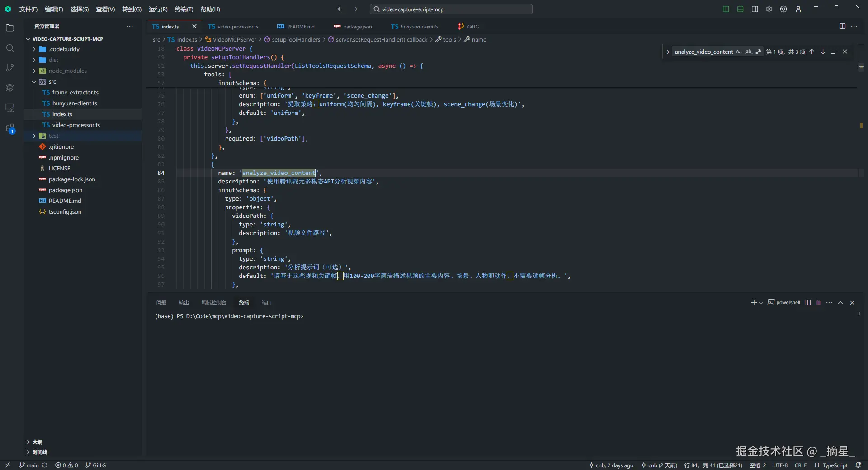Split the powershell terminal
Viewport: 868px width, 470px height.
(x=807, y=303)
